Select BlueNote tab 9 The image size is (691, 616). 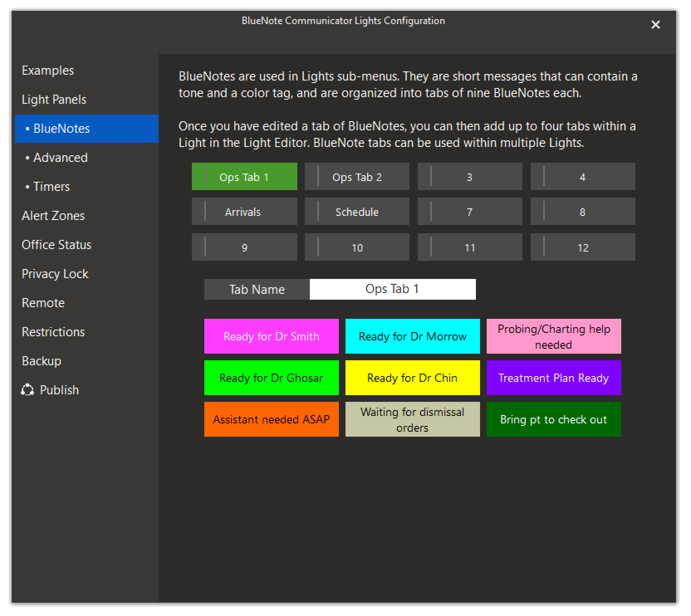[245, 247]
